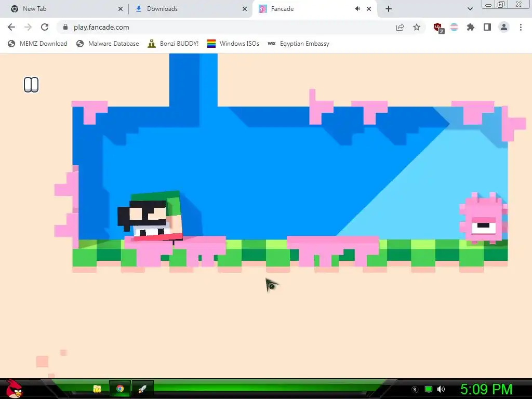The width and height of the screenshot is (532, 399).
Task: Open MEMZ Download bookmark
Action: [37, 44]
